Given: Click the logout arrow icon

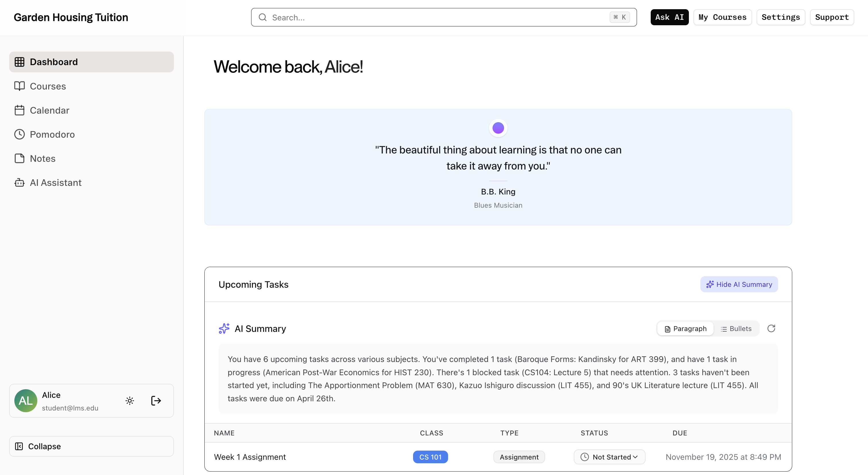Looking at the screenshot, I should (x=156, y=401).
